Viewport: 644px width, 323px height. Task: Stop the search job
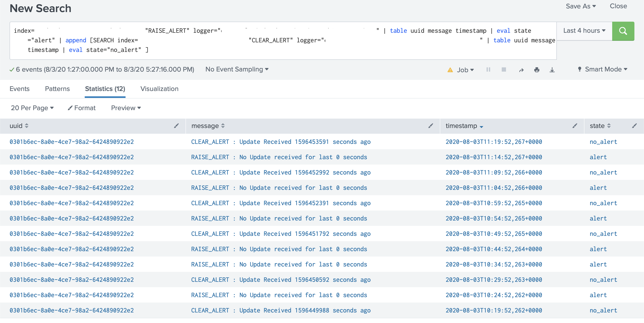click(504, 70)
